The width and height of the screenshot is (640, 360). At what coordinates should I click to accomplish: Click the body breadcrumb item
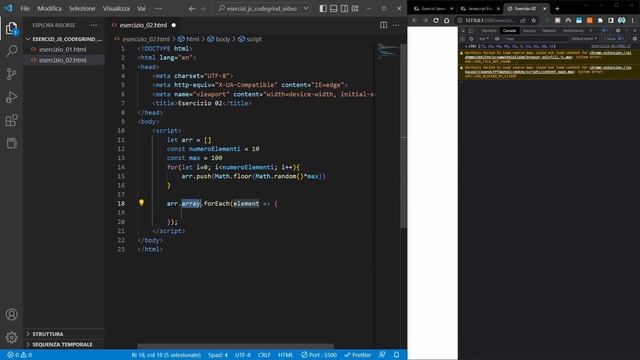[x=219, y=39]
